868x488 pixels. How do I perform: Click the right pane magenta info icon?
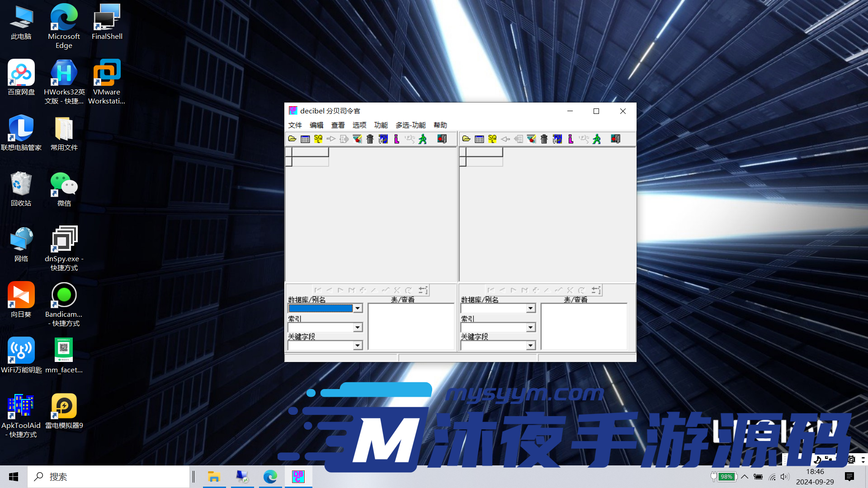(571, 139)
